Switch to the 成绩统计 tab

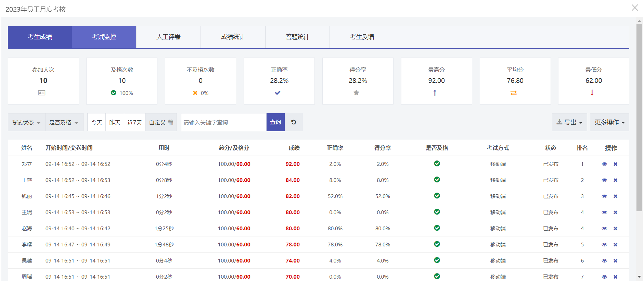pyautogui.click(x=233, y=37)
